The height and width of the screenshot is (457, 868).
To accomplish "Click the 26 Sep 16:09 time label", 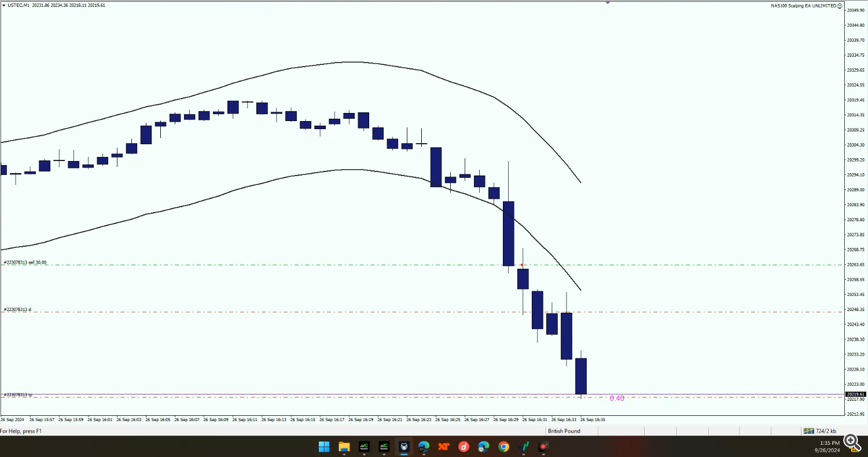I will coord(215,419).
